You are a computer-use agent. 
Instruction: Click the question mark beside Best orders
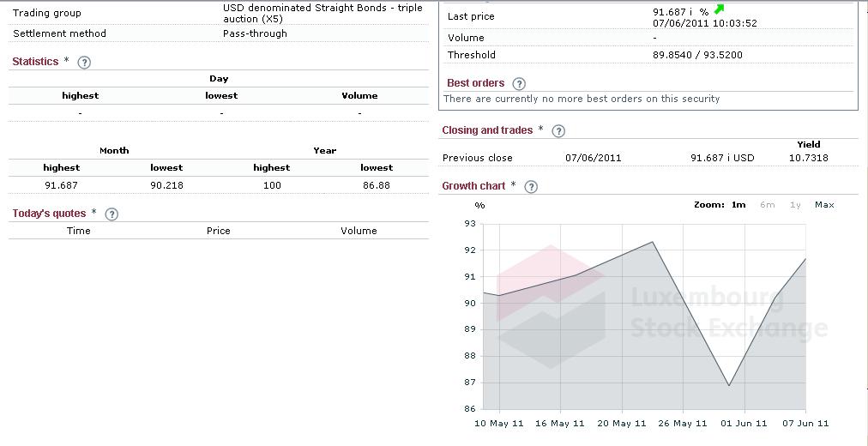tap(520, 83)
